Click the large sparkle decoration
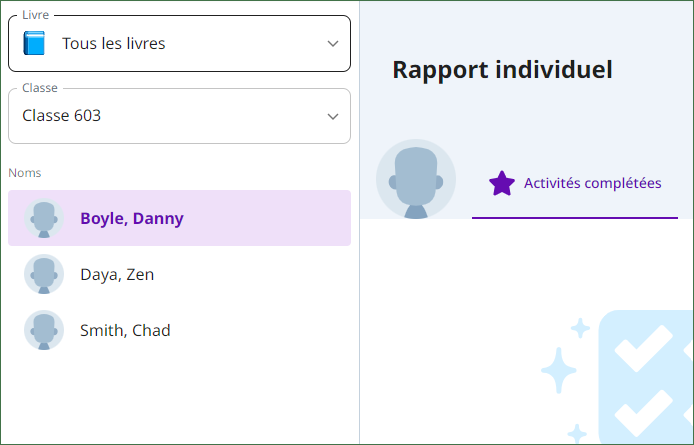The width and height of the screenshot is (694, 445). [x=559, y=370]
